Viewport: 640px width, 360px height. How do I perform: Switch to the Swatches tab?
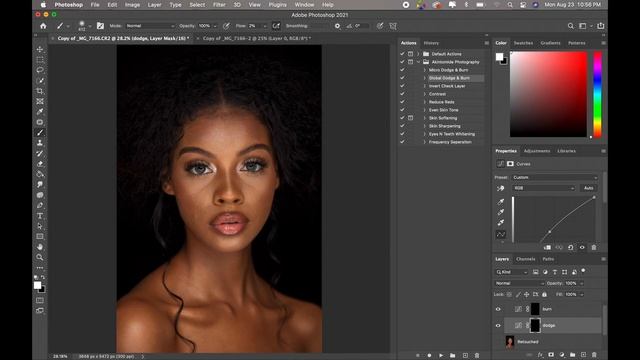523,43
